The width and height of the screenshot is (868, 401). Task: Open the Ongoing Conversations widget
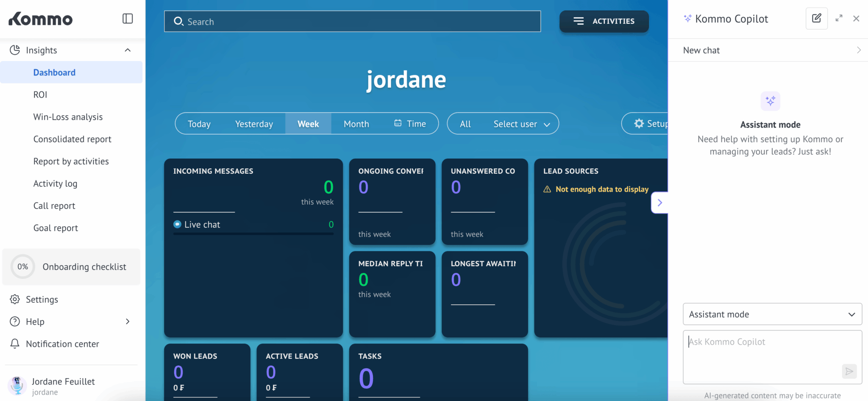coord(392,202)
